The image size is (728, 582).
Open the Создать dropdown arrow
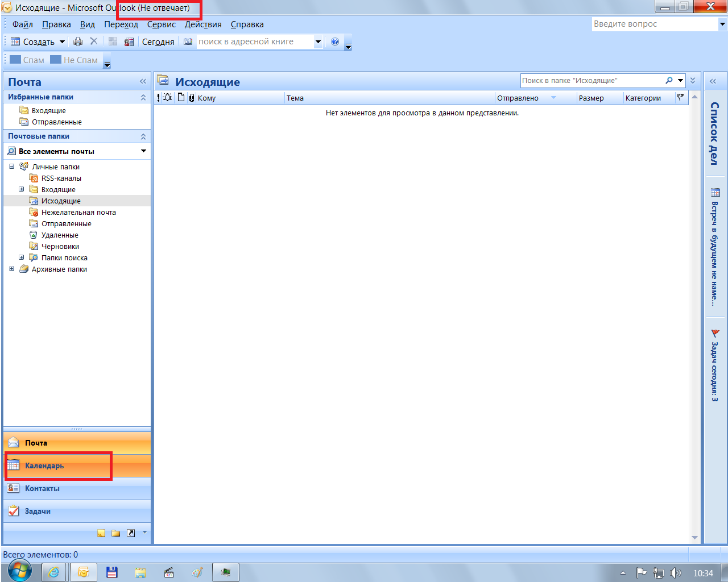tap(62, 41)
